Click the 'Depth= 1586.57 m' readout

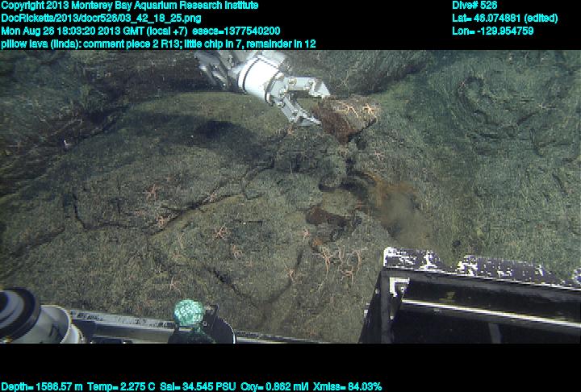point(42,386)
